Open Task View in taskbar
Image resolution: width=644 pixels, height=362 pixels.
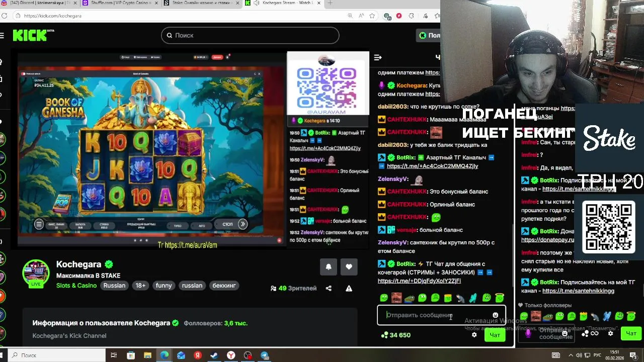114,355
